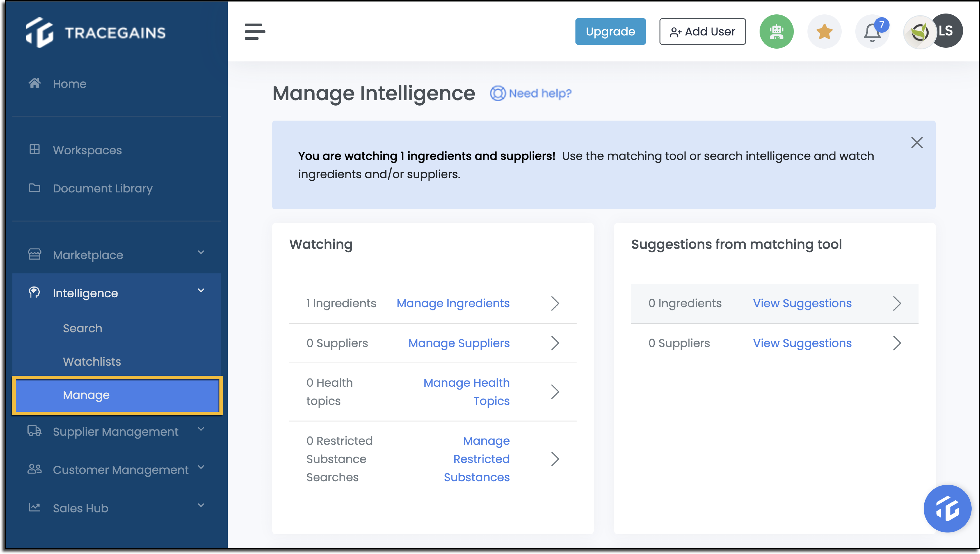Click '0 Restricted Substance Searches' text
The image size is (980, 554).
pyautogui.click(x=339, y=459)
